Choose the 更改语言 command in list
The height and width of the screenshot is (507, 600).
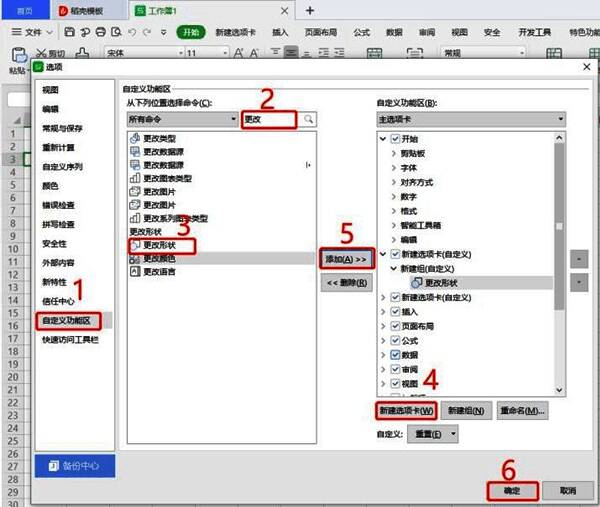coord(160,271)
